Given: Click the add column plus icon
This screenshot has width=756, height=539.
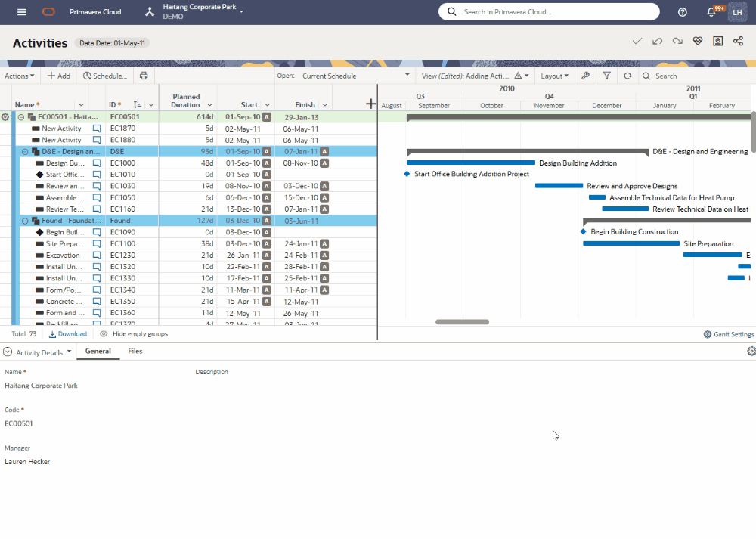Looking at the screenshot, I should click(370, 104).
